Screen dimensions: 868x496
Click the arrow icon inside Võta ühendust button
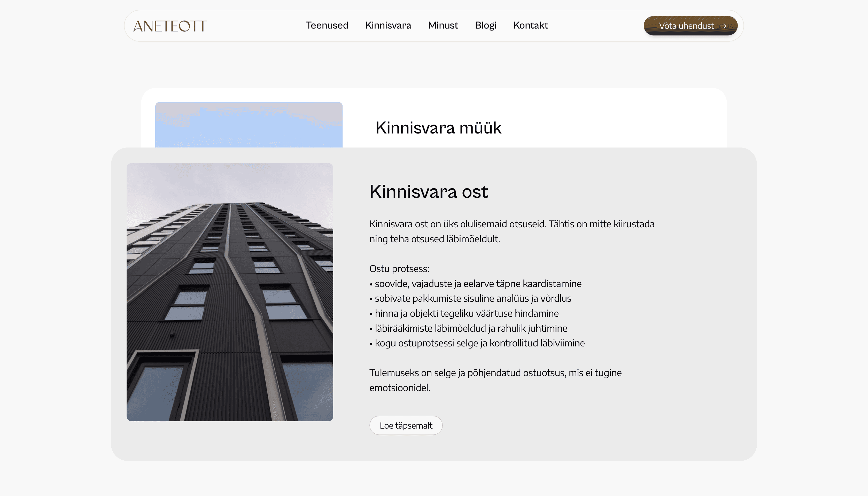point(724,26)
